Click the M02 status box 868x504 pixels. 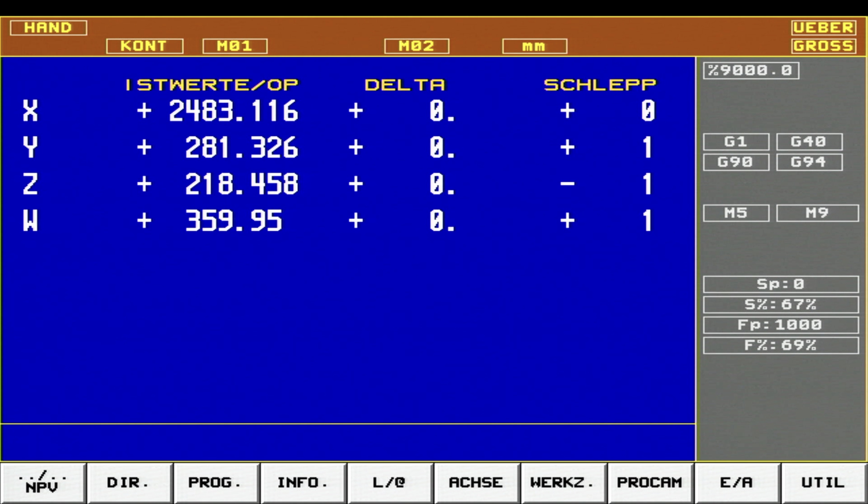[417, 46]
